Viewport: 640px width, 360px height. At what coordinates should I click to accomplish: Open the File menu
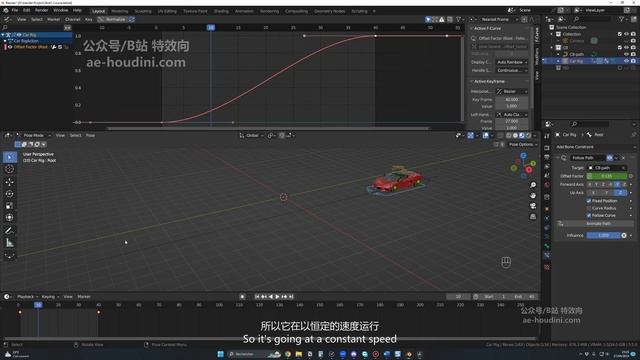[x=15, y=10]
